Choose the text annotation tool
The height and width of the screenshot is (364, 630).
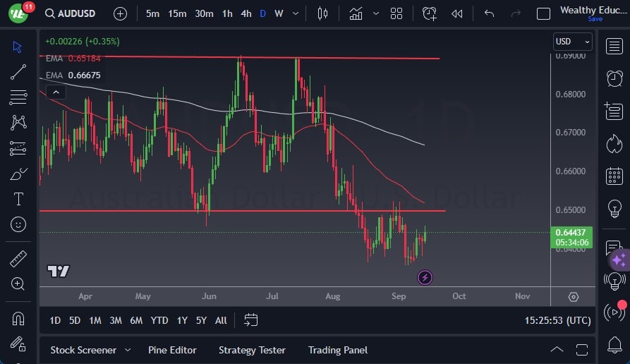point(18,199)
